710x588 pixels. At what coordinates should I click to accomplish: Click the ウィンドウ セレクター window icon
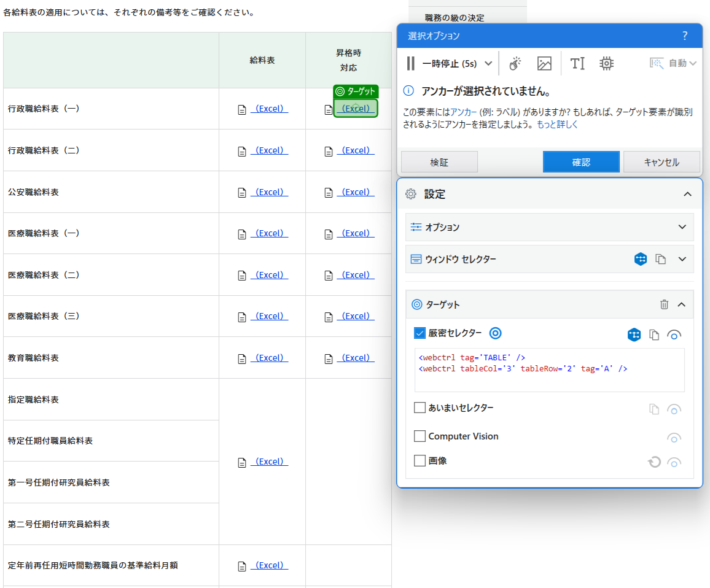pyautogui.click(x=416, y=260)
